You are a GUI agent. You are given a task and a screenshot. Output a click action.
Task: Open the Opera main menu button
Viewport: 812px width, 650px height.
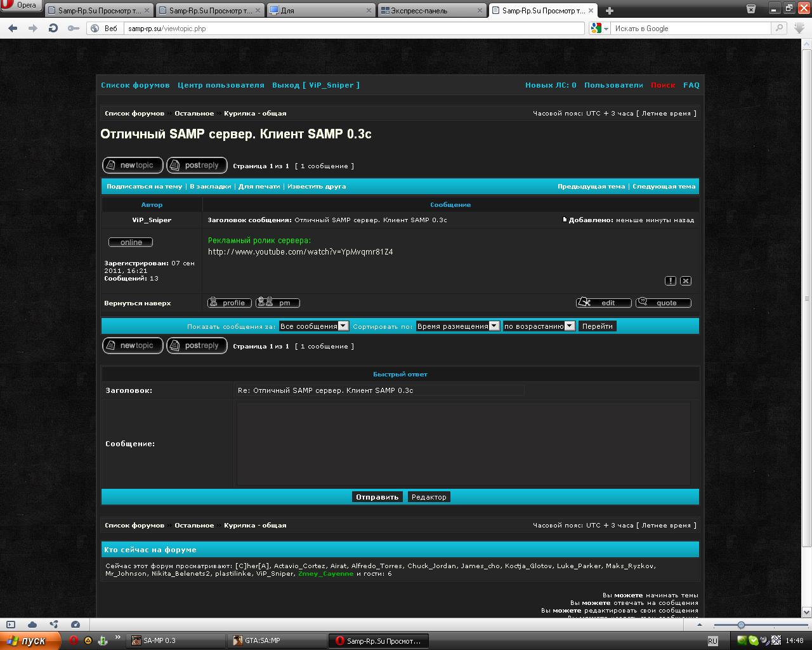(21, 6)
